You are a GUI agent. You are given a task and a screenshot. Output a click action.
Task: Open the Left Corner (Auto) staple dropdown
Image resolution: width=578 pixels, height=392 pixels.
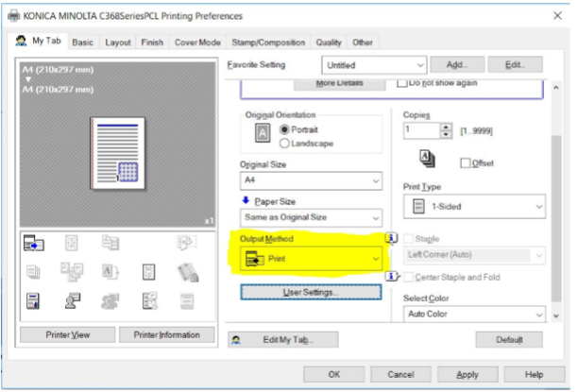pyautogui.click(x=474, y=255)
